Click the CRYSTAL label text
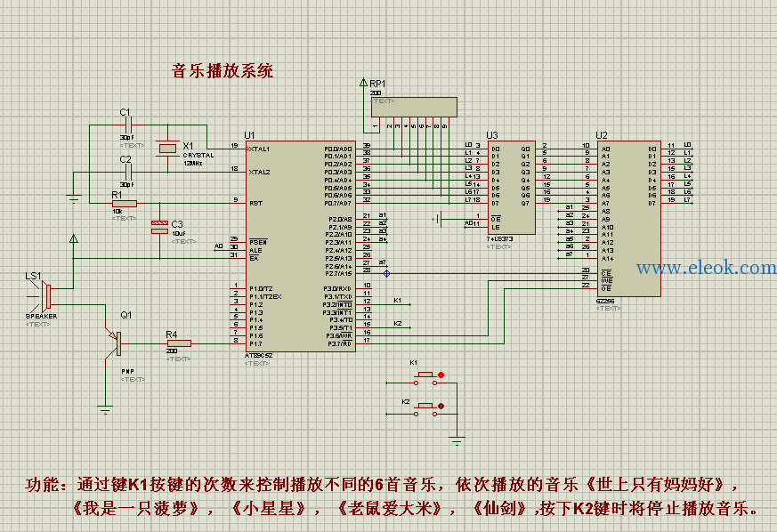This screenshot has height=532, width=777. (198, 155)
